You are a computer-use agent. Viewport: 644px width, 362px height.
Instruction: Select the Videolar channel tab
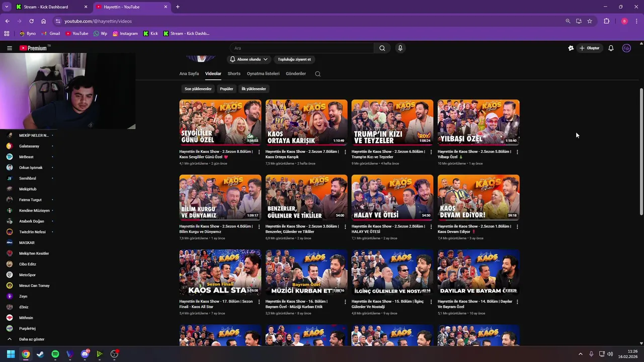(x=213, y=74)
